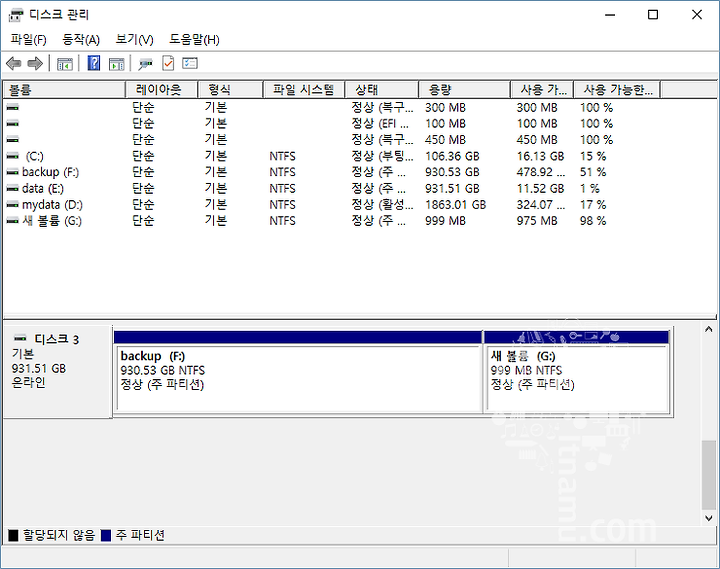Open the 파일(F) menu
Viewport: 720px width, 569px height.
[28, 39]
